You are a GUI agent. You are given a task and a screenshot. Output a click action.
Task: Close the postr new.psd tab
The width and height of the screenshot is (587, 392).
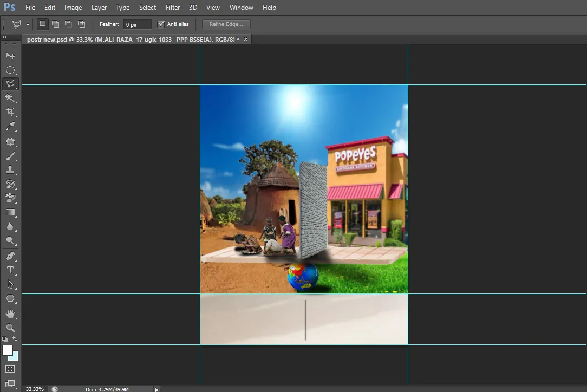[x=246, y=40]
